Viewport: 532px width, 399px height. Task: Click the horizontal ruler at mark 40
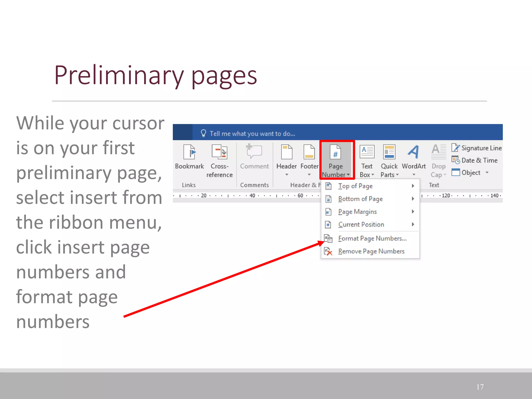click(252, 195)
